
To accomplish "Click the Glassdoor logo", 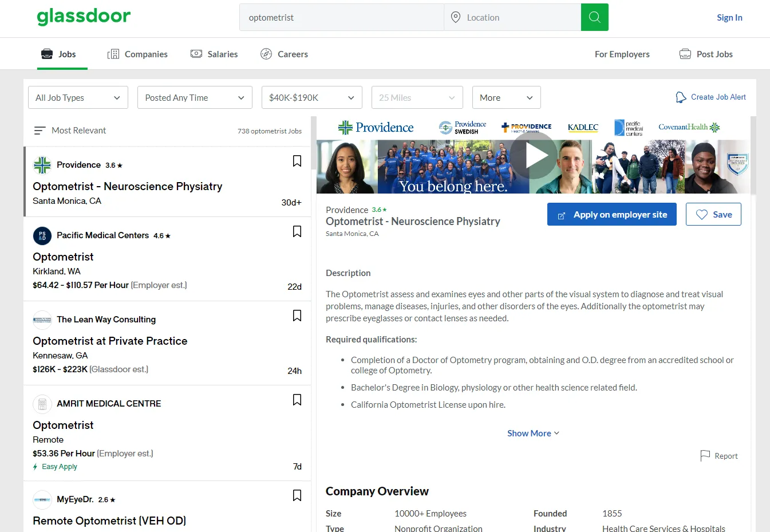I will (84, 17).
